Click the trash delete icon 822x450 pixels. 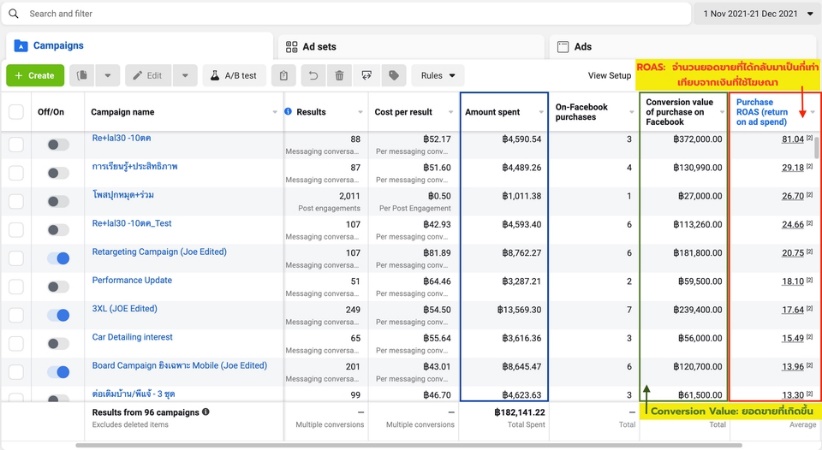(x=340, y=76)
